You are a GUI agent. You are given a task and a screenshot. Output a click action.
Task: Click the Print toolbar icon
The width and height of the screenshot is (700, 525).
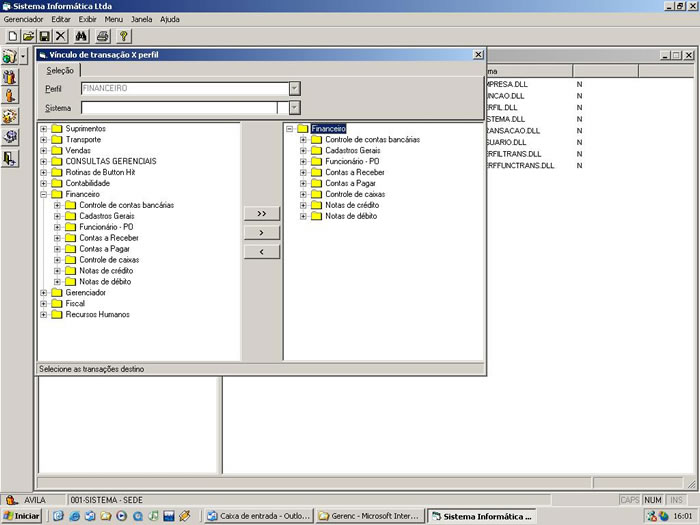(x=103, y=36)
